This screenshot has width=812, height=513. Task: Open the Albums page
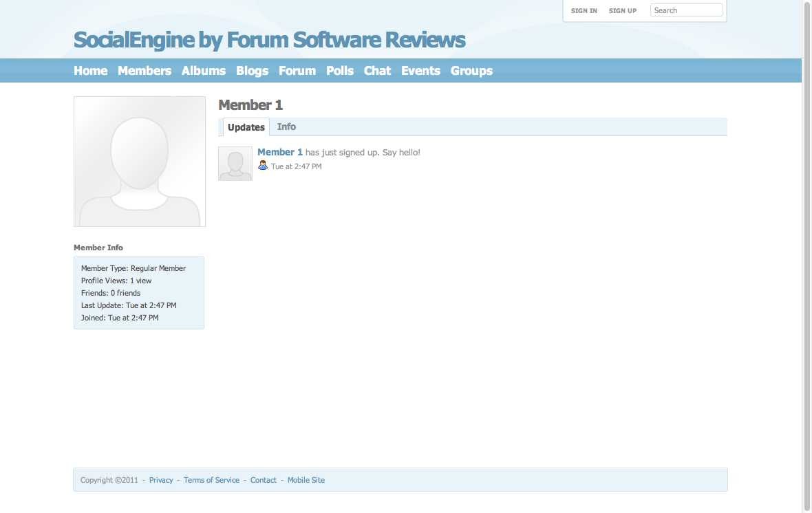pyautogui.click(x=204, y=70)
